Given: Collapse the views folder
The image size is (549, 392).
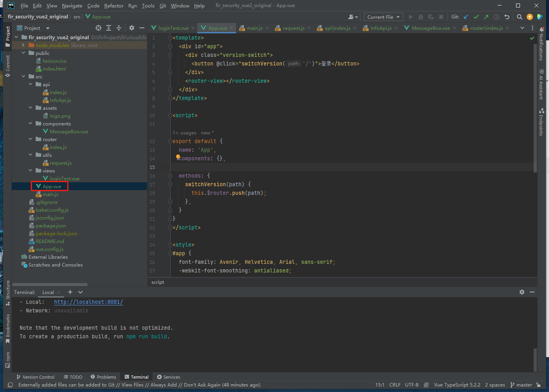Looking at the screenshot, I should tap(30, 171).
